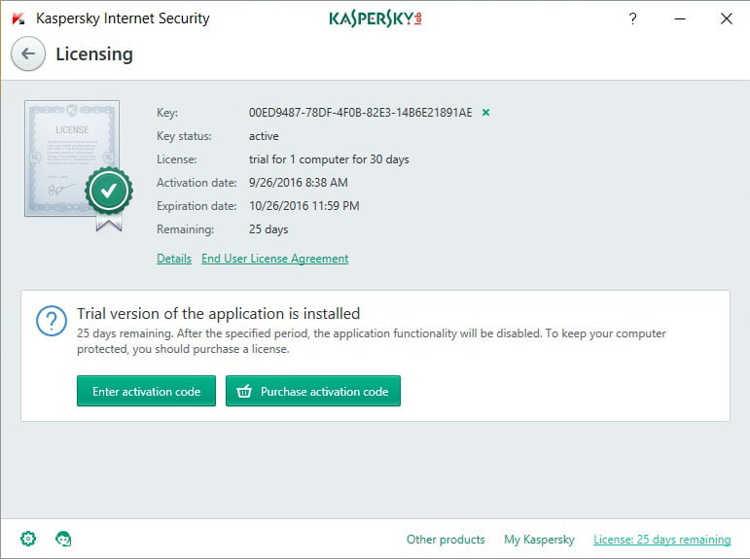This screenshot has width=750, height=560.
Task: Open My Kaspersky link
Action: point(539,540)
